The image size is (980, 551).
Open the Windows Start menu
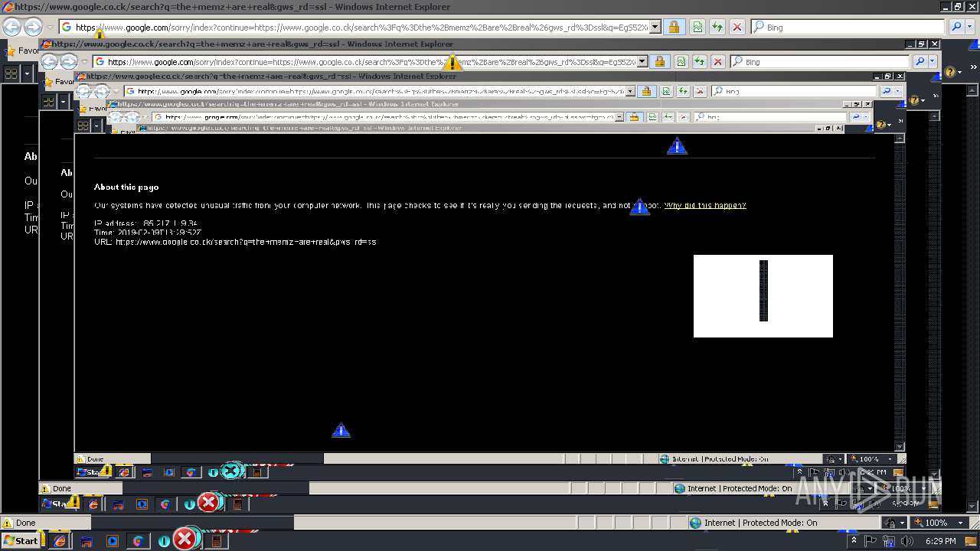(21, 540)
